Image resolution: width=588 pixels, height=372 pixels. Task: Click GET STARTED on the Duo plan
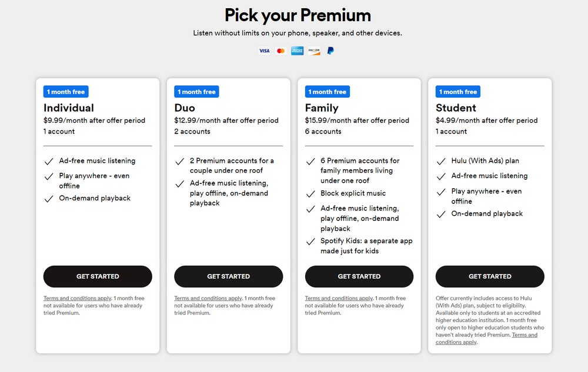[228, 276]
